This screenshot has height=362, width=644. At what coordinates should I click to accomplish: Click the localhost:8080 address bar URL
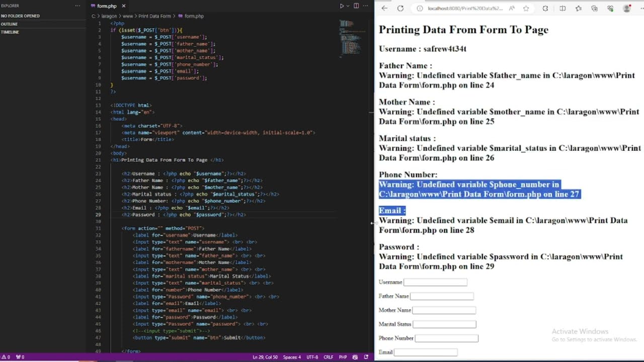click(x=465, y=8)
